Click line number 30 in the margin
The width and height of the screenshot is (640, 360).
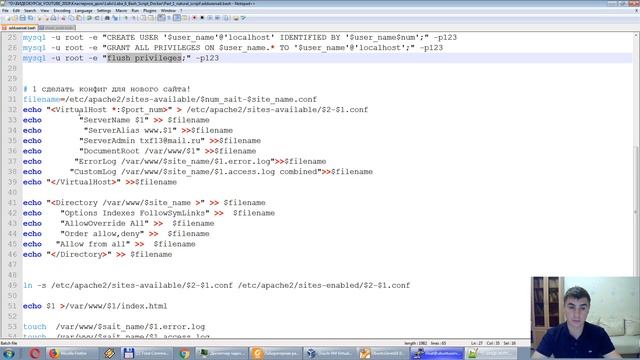point(12,89)
